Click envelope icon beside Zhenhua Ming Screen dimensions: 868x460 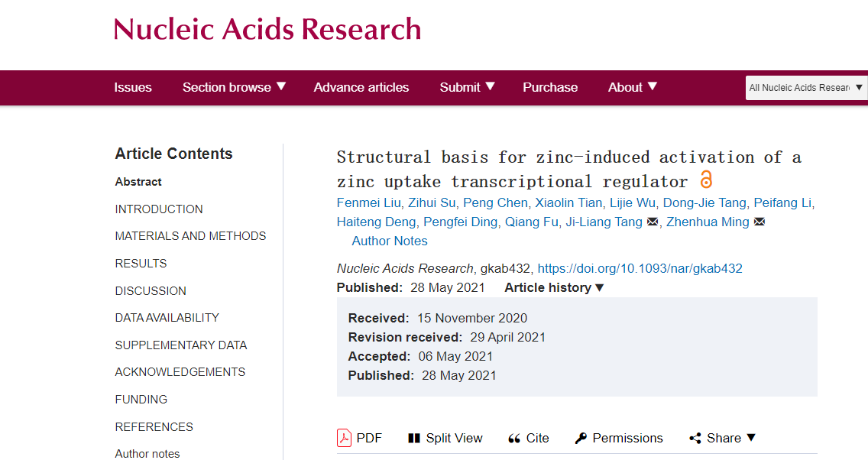click(759, 222)
